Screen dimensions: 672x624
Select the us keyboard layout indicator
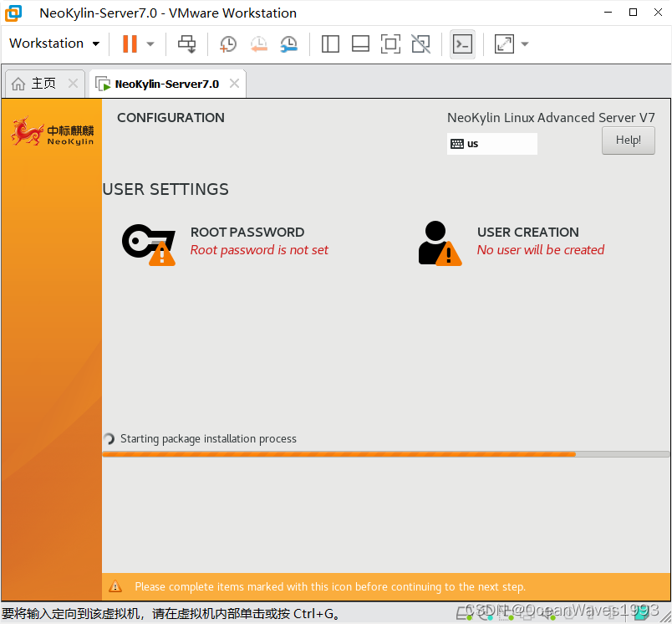(x=492, y=144)
